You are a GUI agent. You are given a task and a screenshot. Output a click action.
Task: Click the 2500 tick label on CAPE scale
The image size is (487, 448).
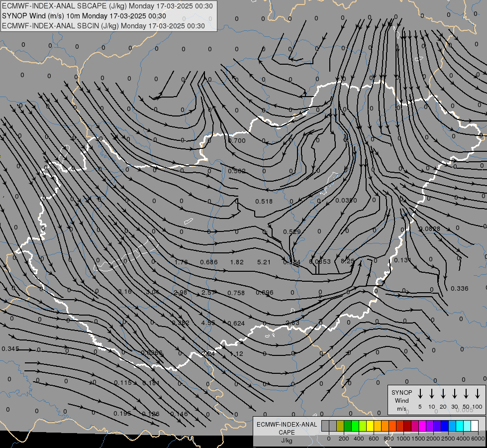448,439
